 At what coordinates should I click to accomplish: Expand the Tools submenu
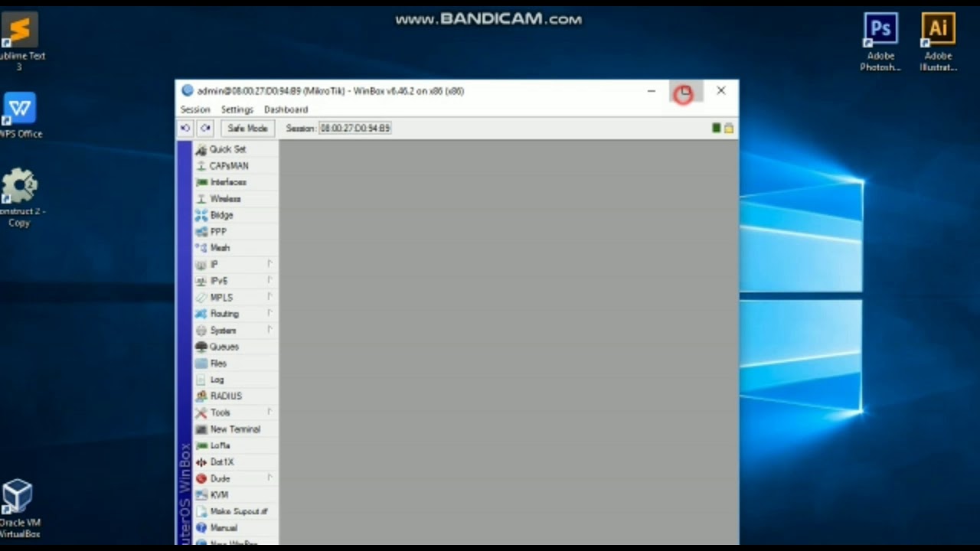(x=235, y=412)
